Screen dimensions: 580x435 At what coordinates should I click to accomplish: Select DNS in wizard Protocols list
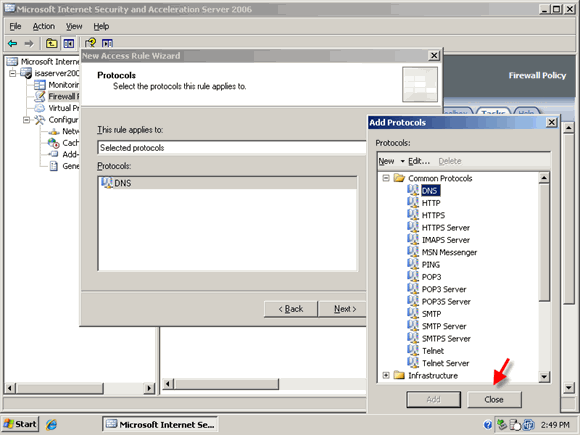click(227, 183)
